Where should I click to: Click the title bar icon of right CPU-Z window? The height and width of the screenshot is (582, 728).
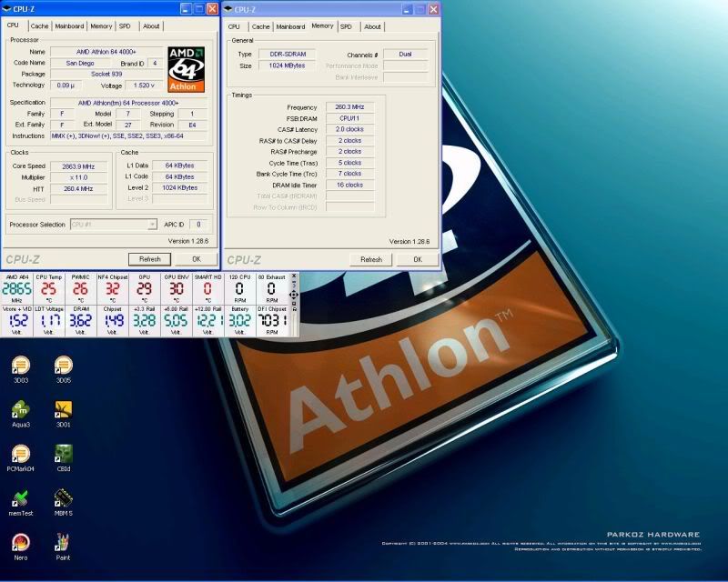pos(228,9)
